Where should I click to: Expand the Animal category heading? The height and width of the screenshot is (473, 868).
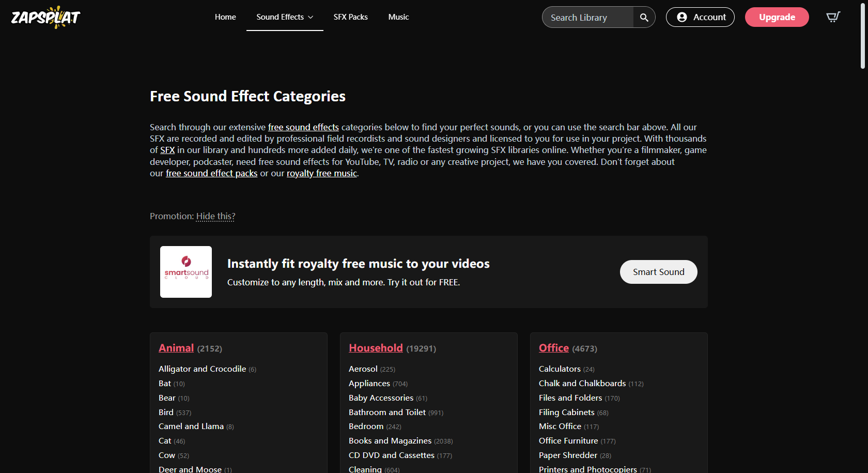pyautogui.click(x=176, y=347)
